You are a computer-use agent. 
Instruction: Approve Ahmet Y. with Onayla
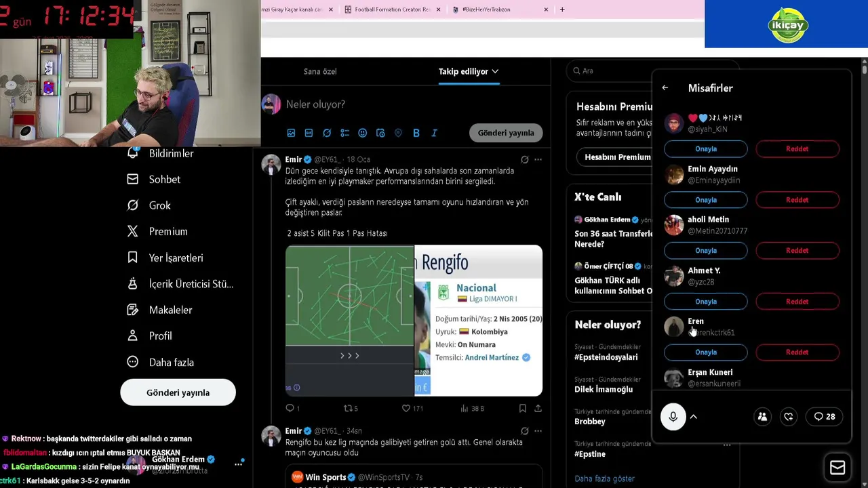pyautogui.click(x=706, y=302)
